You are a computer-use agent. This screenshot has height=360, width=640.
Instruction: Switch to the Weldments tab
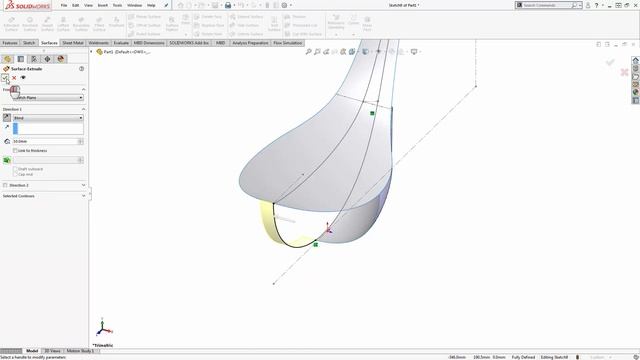tap(98, 43)
